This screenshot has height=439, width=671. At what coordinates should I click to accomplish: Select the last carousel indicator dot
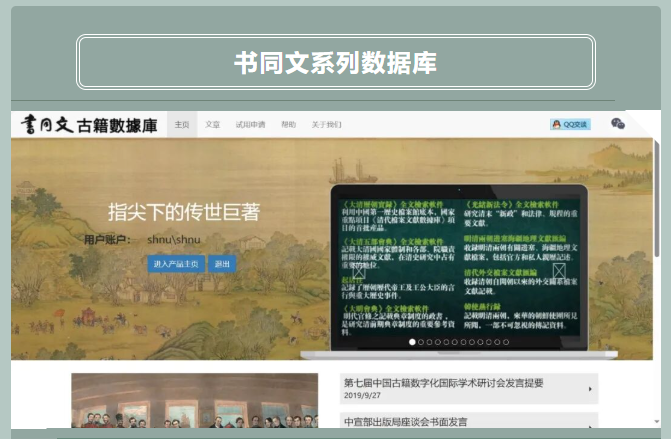[x=504, y=342]
